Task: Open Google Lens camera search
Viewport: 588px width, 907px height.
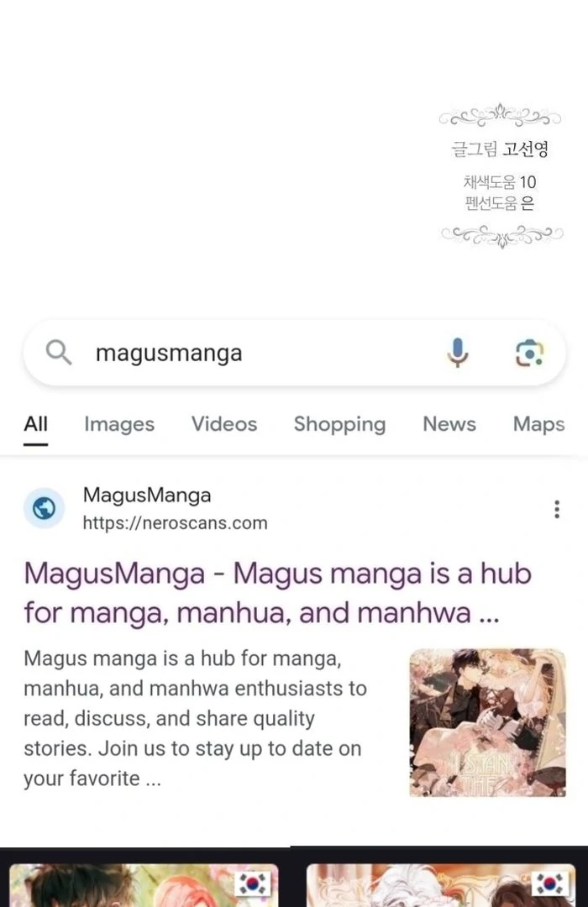Action: click(x=529, y=353)
